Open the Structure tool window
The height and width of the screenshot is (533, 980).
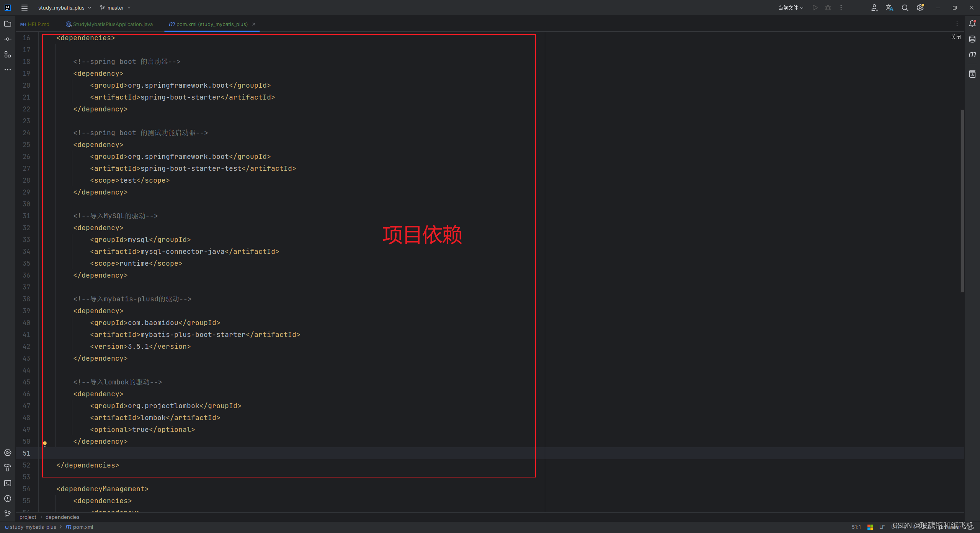point(8,54)
